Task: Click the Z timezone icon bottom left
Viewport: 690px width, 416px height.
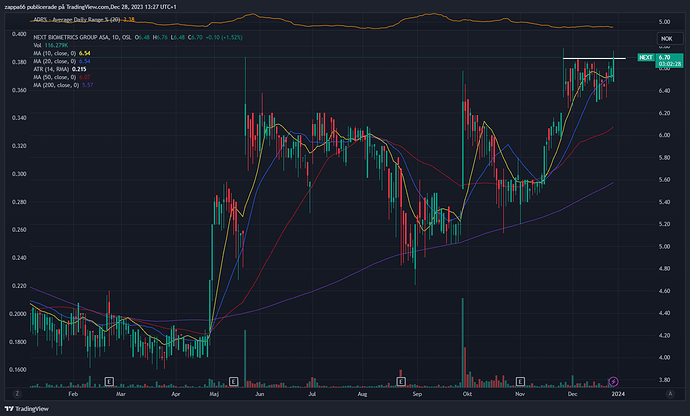Action: point(17,394)
